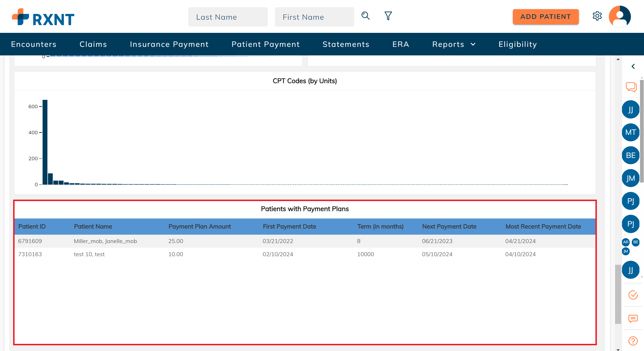
Task: Open the JJ contact avatar in sidebar
Action: pyautogui.click(x=631, y=109)
